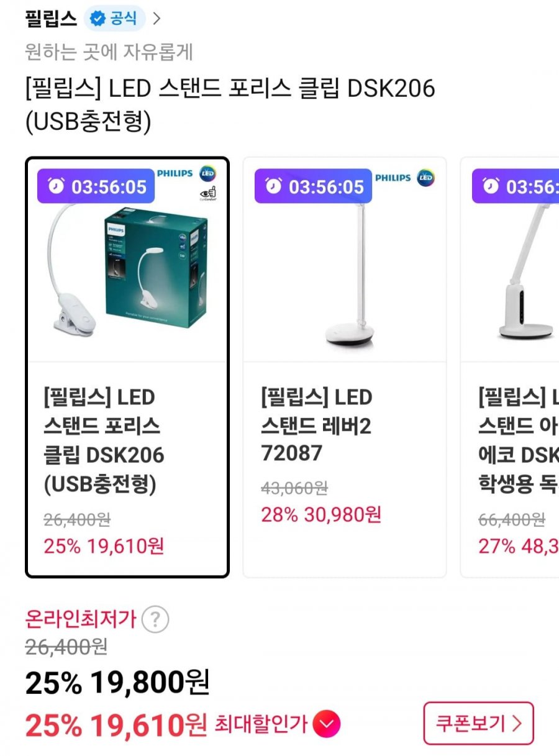The width and height of the screenshot is (559, 756).
Task: Tap the alarm clock icon on third timer
Action: [x=491, y=186]
